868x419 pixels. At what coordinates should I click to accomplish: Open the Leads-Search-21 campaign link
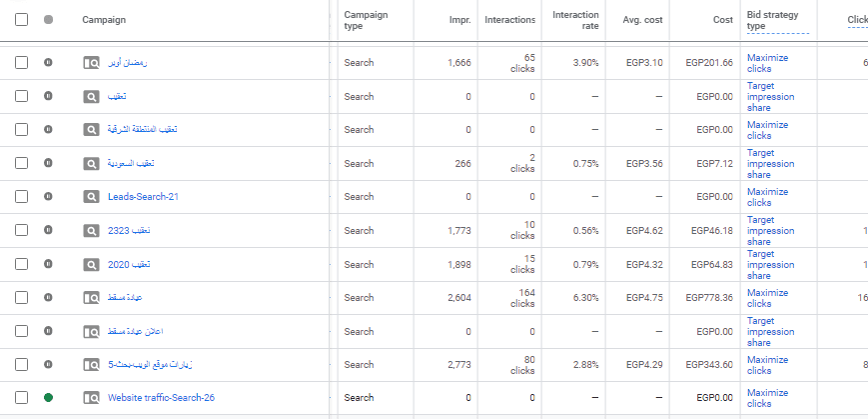(x=143, y=197)
